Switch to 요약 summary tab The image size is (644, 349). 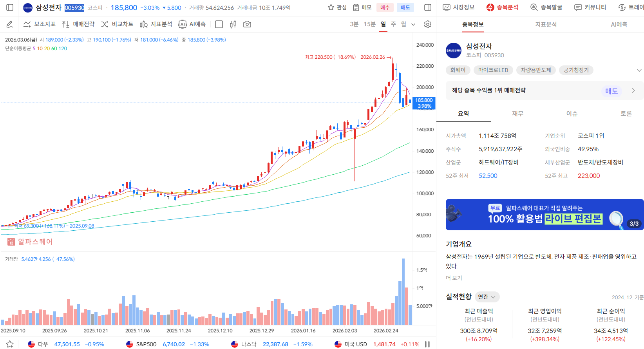[463, 114]
